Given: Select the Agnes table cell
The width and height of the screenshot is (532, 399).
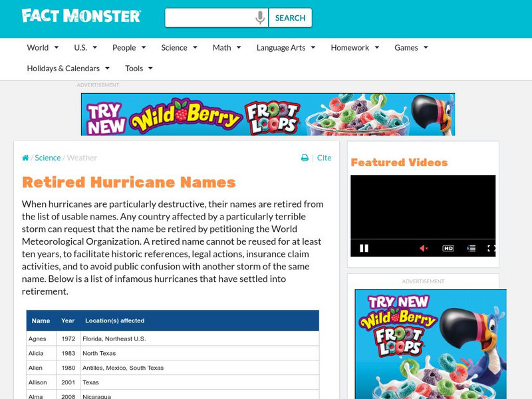Looking at the screenshot, I should click(41, 338).
